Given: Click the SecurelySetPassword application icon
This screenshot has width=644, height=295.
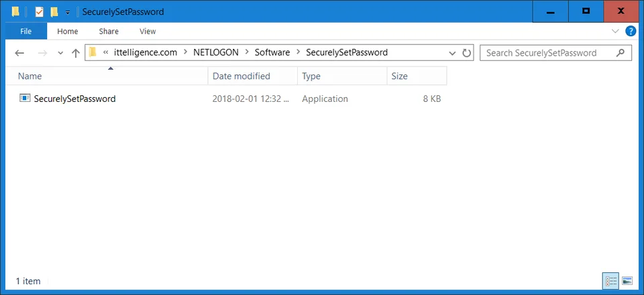Looking at the screenshot, I should point(25,98).
